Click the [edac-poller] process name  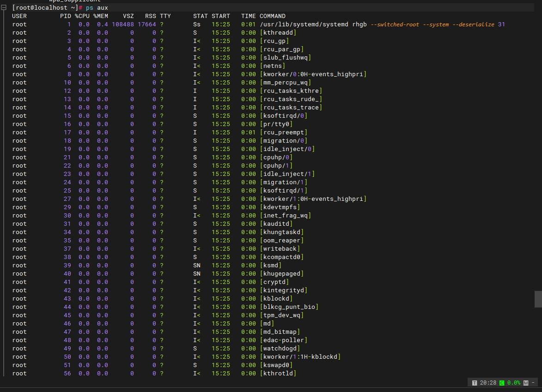coord(283,340)
